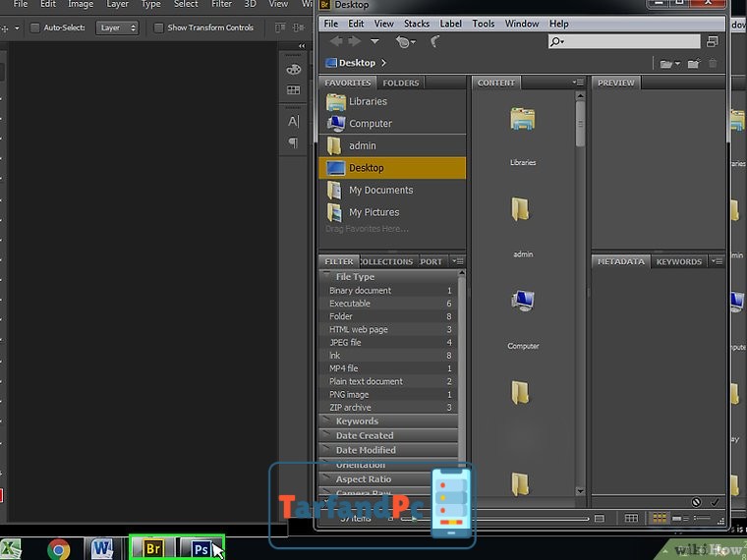Open the Get Photos from Camera dropdown
This screenshot has height=560, width=747.
405,42
